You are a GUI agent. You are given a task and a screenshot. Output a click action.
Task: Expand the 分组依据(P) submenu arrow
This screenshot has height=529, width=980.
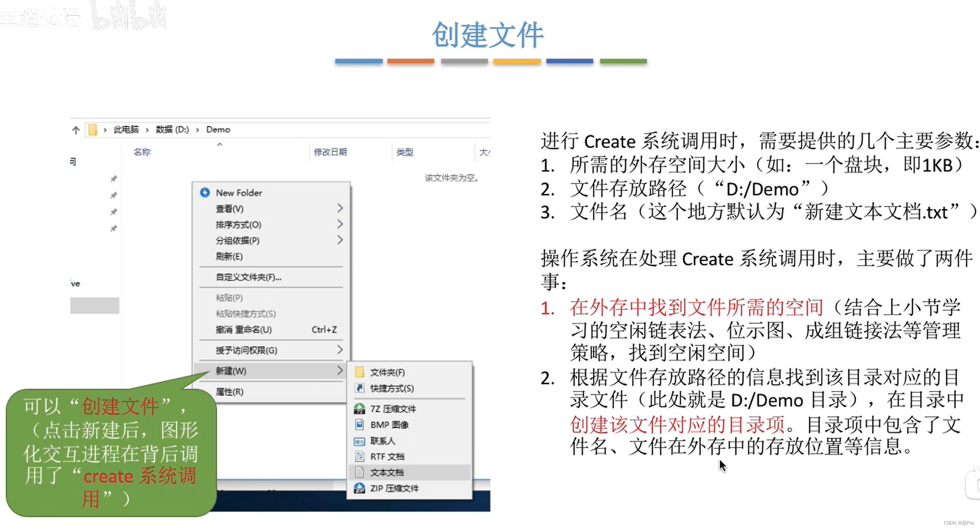(340, 240)
